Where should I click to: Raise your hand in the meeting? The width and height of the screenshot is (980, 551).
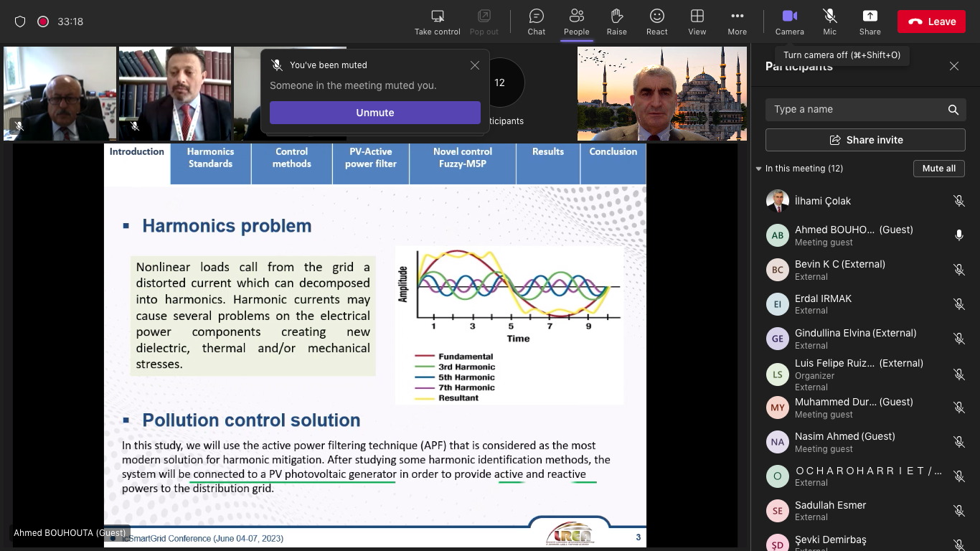616,22
